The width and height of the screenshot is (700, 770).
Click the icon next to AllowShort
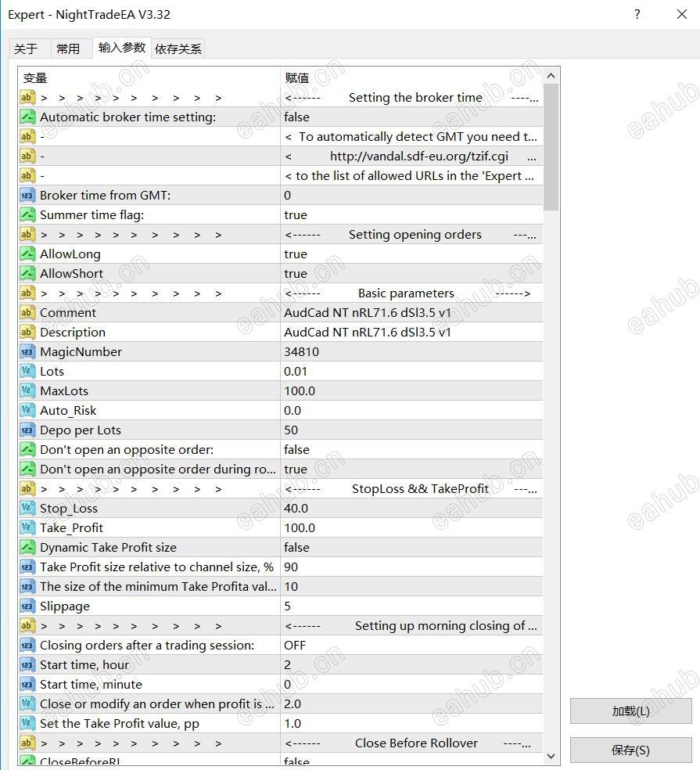[x=27, y=274]
